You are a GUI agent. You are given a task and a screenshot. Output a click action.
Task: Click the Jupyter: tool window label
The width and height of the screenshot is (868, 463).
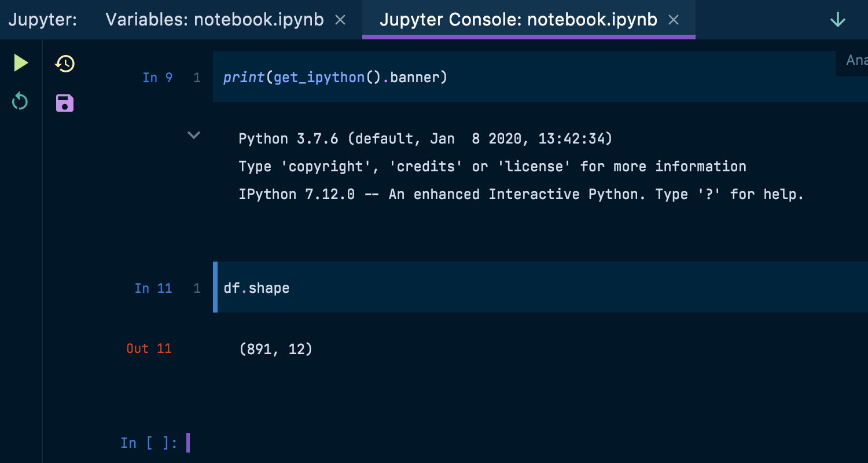[x=43, y=20]
